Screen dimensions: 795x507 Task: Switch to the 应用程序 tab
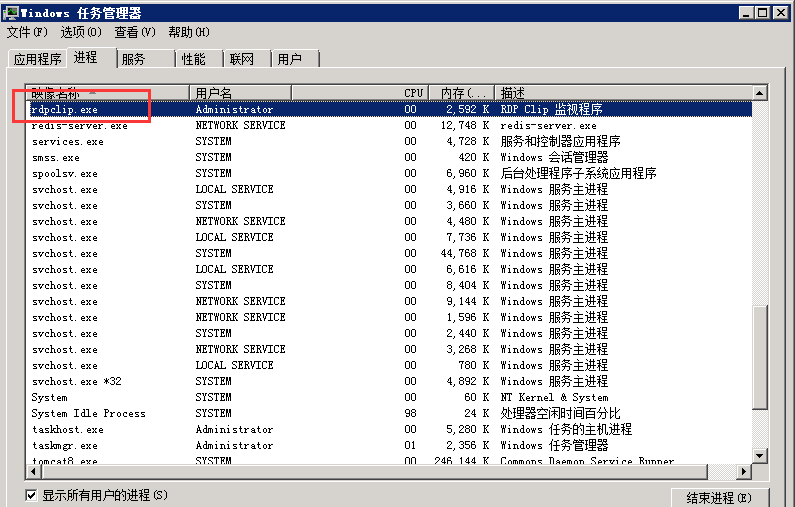click(38, 59)
